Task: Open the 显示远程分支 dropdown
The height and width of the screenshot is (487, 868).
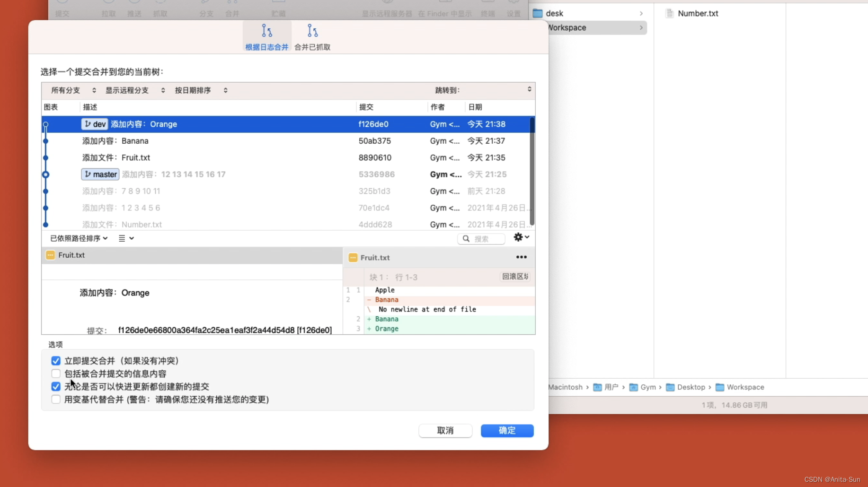Action: 135,90
